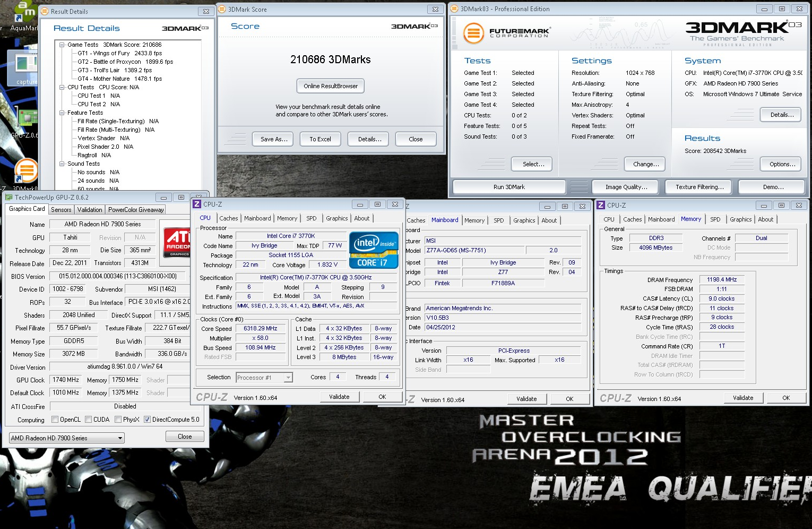Screen dimensions: 812x529
Task: Click the Futuremark Corporation orange logo
Action: coord(473,33)
